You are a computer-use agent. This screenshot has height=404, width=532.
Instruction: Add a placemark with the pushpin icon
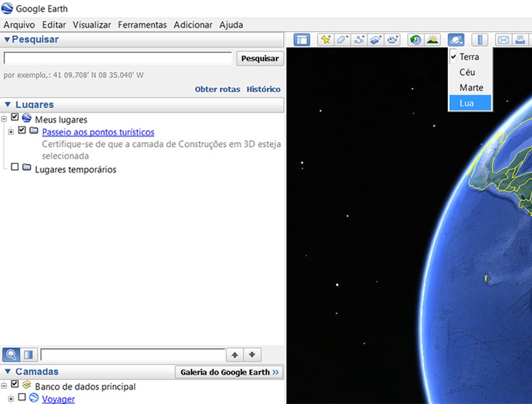click(325, 40)
